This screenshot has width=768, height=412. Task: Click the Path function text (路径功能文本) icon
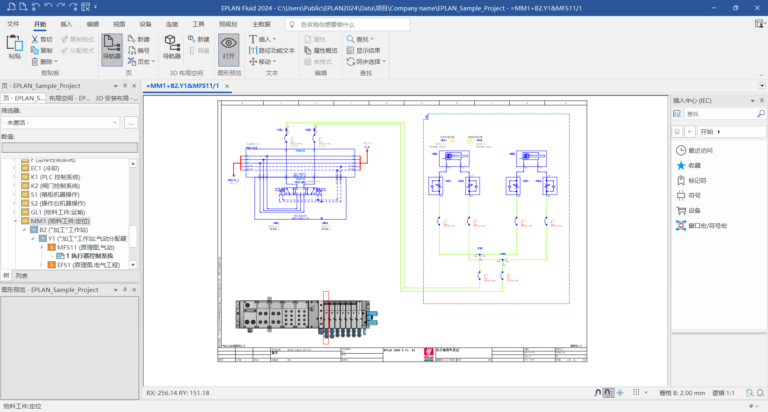coord(253,50)
